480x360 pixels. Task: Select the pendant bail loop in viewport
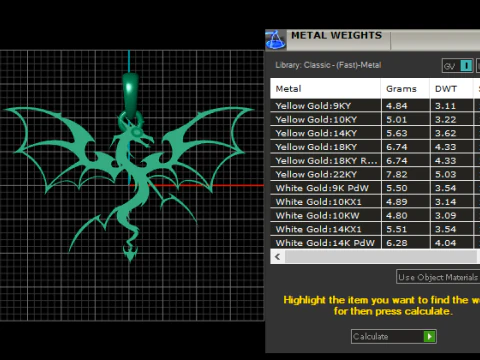tap(130, 96)
